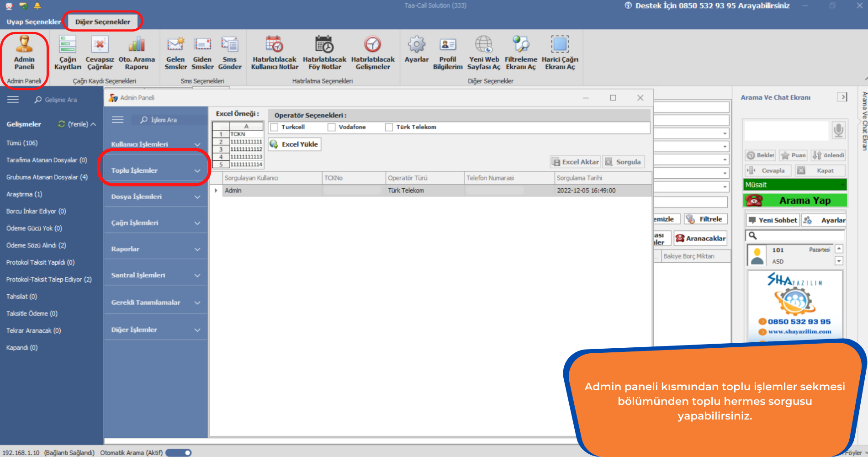Check the Turkcell operator checkbox
The width and height of the screenshot is (868, 457).
[274, 127]
